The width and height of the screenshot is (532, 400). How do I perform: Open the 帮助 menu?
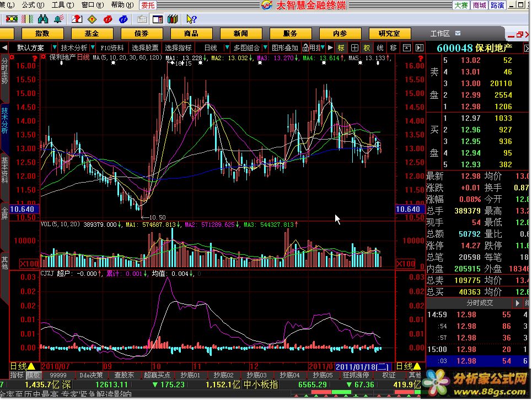(122, 5)
